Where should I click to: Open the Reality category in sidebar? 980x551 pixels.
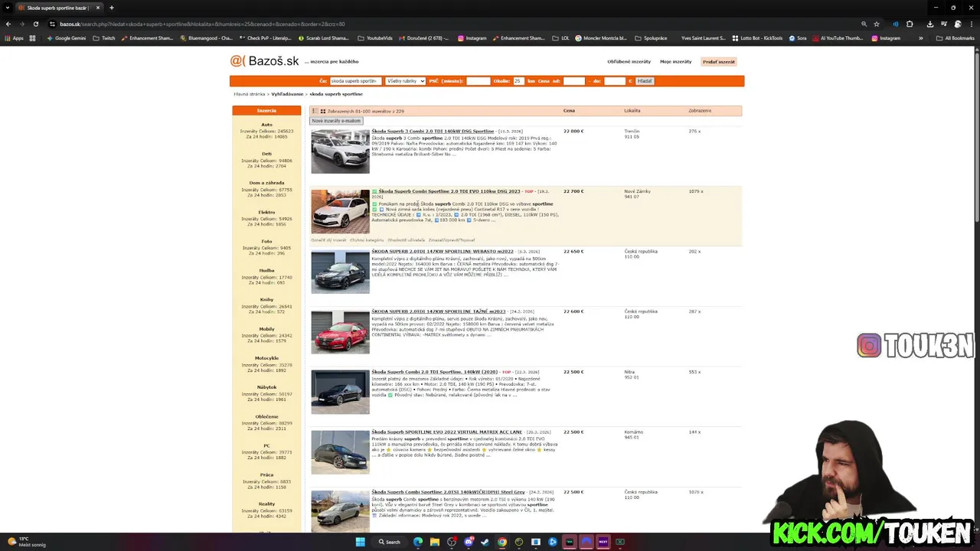point(266,504)
